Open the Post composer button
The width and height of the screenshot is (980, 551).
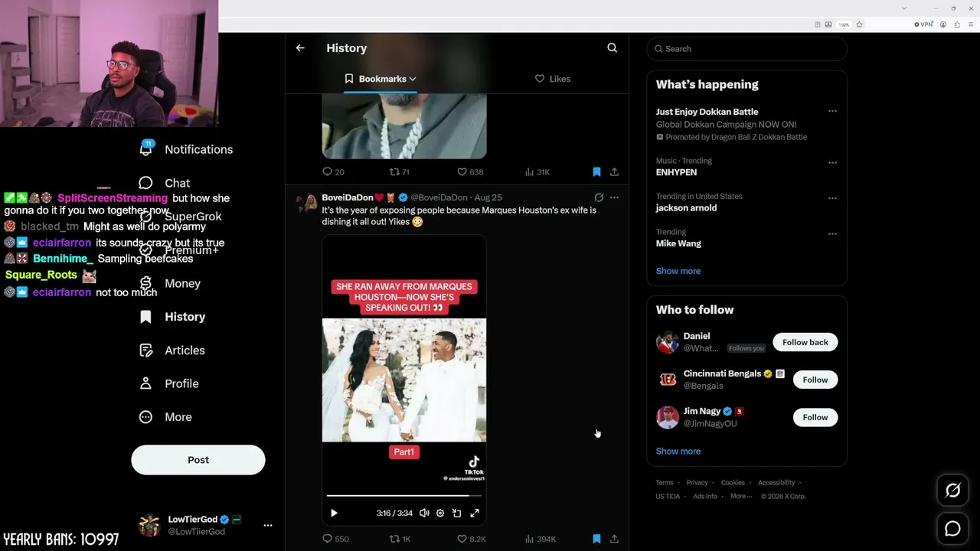(198, 460)
